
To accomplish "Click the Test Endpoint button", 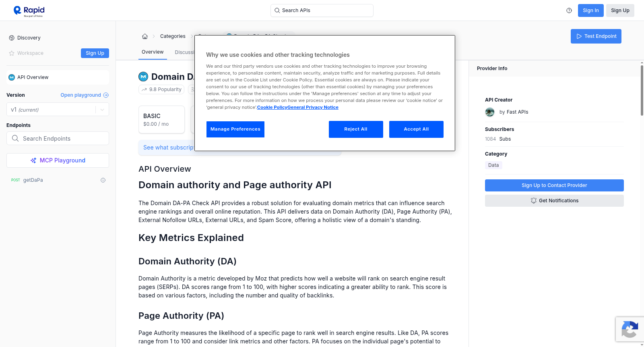I will (x=596, y=36).
